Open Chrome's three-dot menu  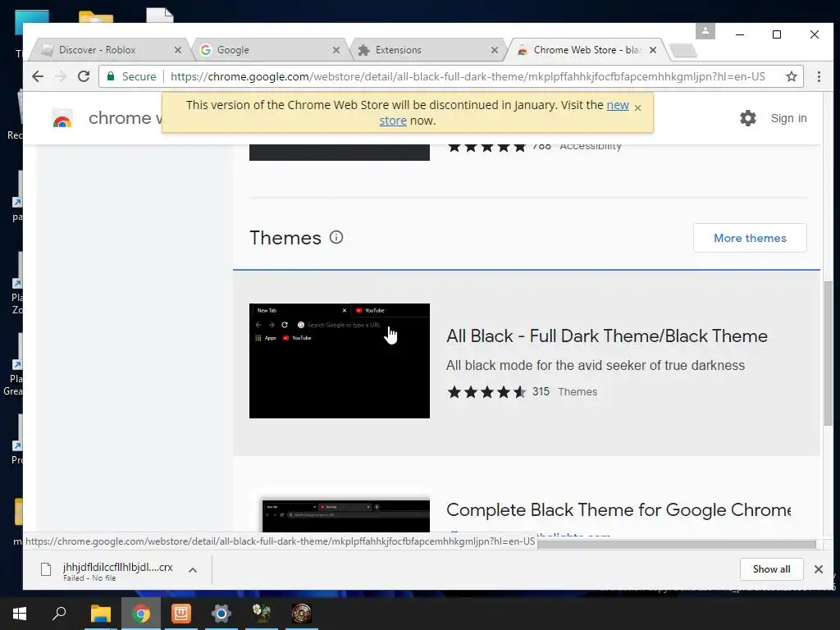819,76
